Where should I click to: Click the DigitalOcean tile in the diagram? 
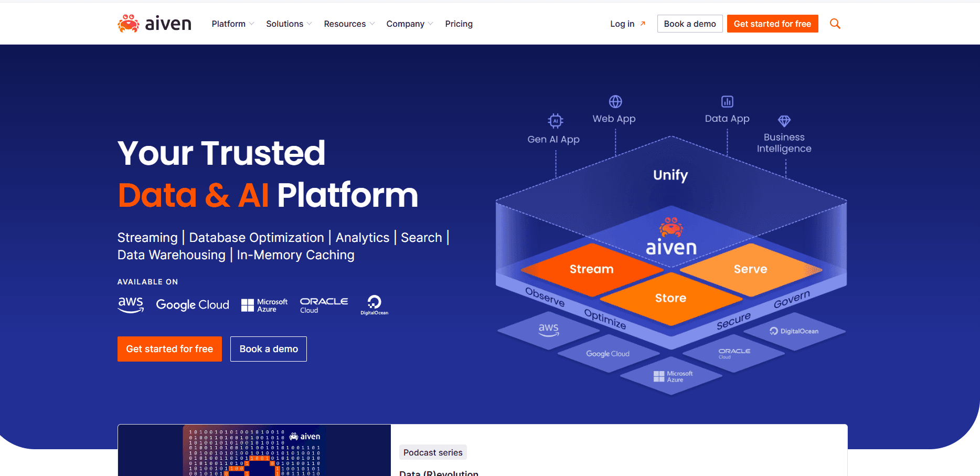(x=794, y=331)
